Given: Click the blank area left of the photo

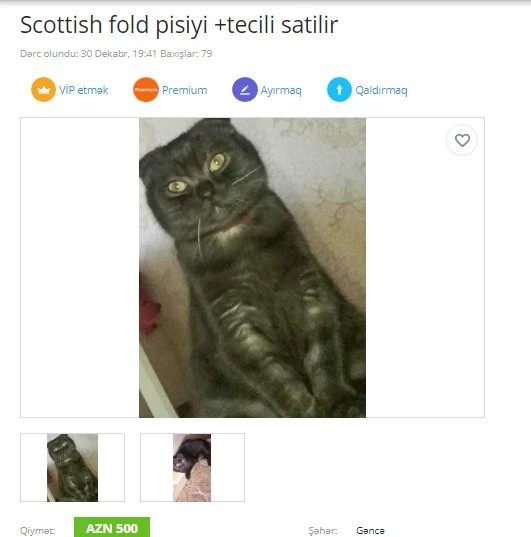Looking at the screenshot, I should tap(79, 267).
